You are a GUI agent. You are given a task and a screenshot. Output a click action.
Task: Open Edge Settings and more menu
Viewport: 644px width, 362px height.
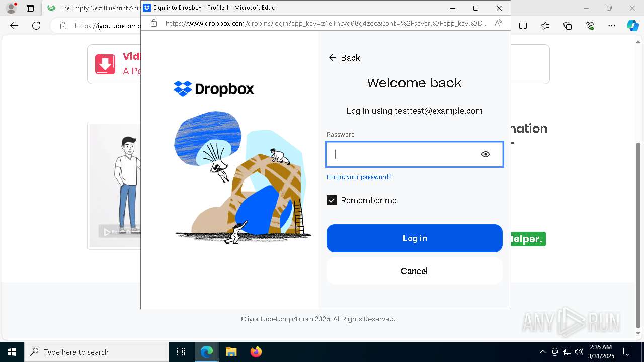coord(612,26)
